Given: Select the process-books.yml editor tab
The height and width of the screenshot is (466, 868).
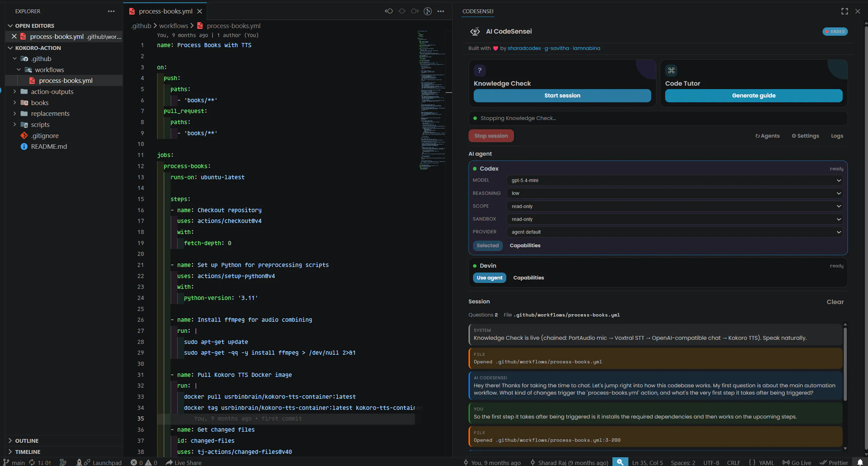Looking at the screenshot, I should (x=165, y=11).
